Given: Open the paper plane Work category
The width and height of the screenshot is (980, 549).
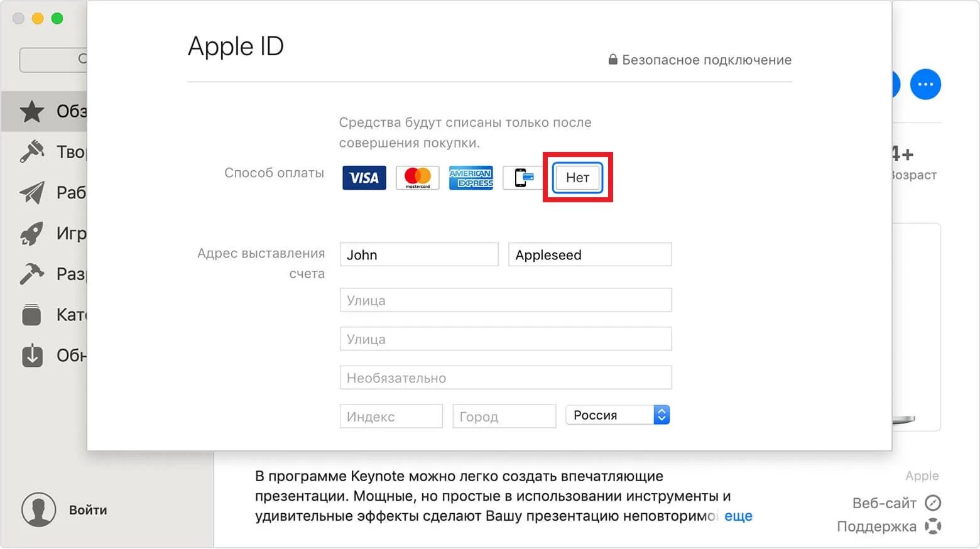Looking at the screenshot, I should (x=44, y=192).
